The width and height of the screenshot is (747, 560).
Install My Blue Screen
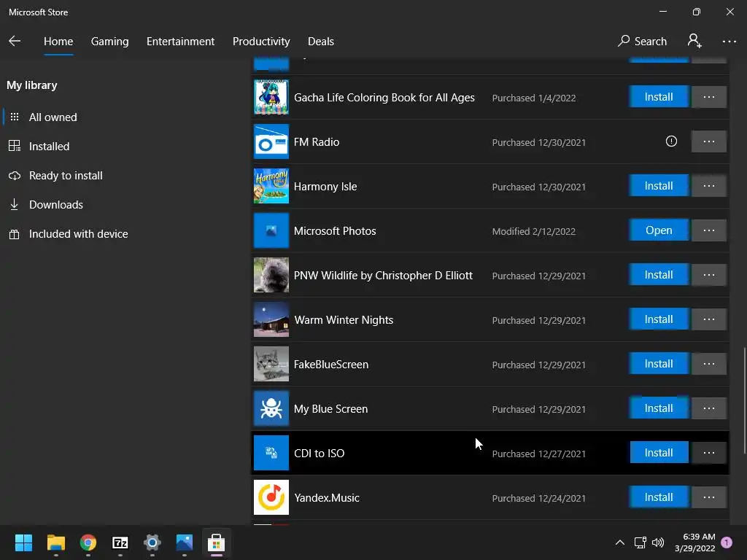coord(659,408)
